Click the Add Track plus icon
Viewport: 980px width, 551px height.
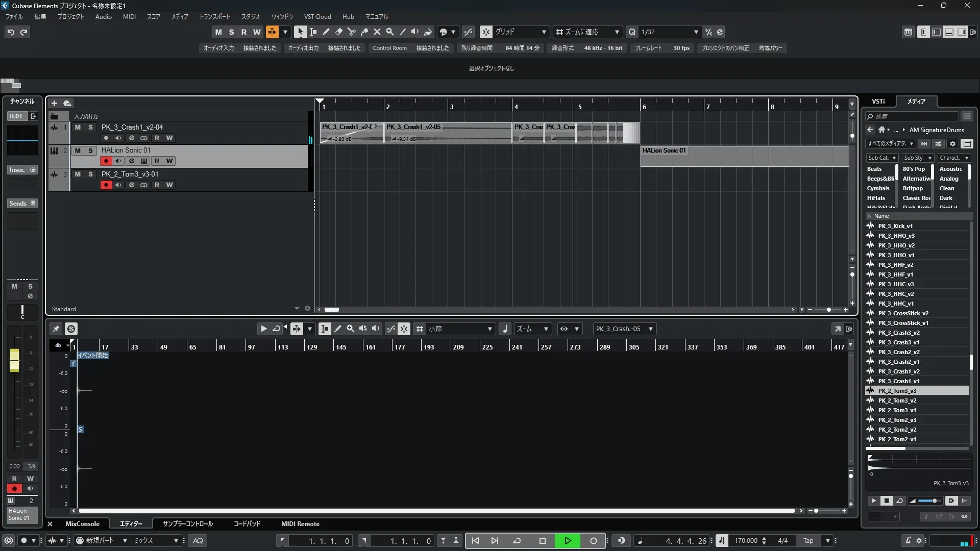(54, 103)
